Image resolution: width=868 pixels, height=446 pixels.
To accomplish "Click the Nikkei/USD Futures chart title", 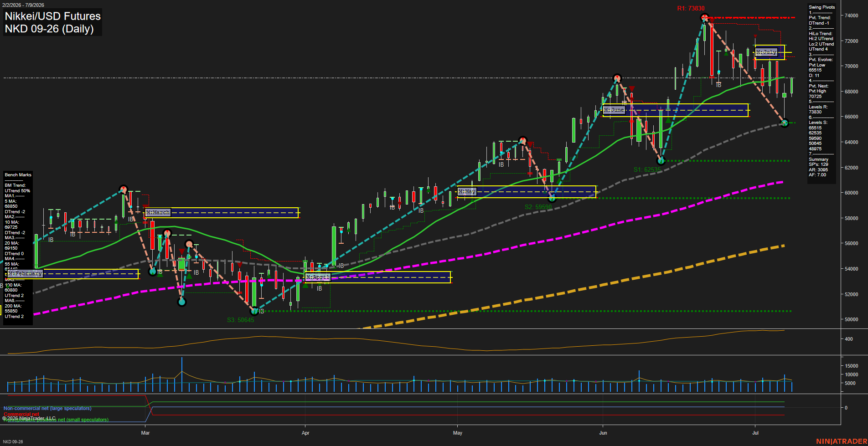I will point(52,16).
